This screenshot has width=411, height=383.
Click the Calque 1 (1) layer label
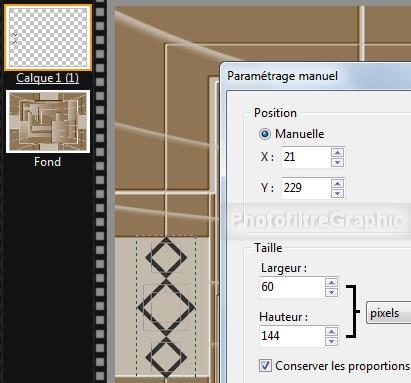(47, 78)
